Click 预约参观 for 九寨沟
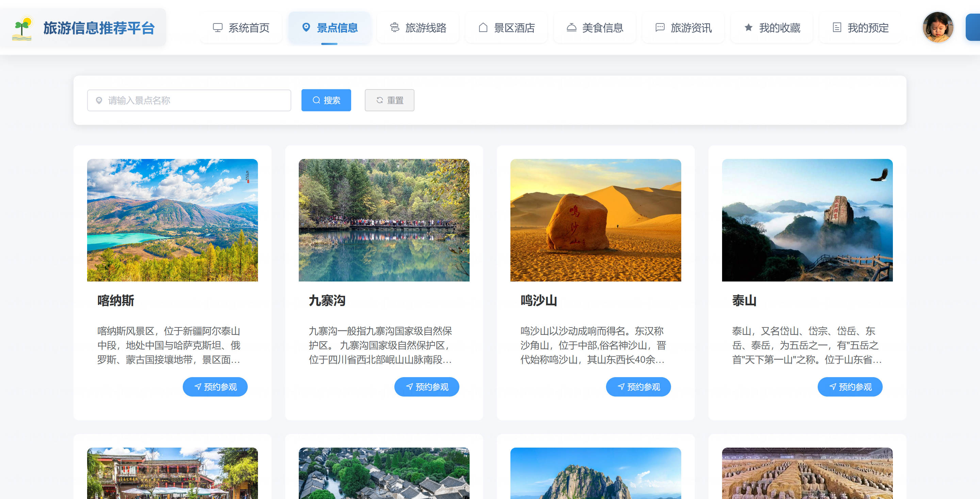The width and height of the screenshot is (980, 499). [426, 387]
